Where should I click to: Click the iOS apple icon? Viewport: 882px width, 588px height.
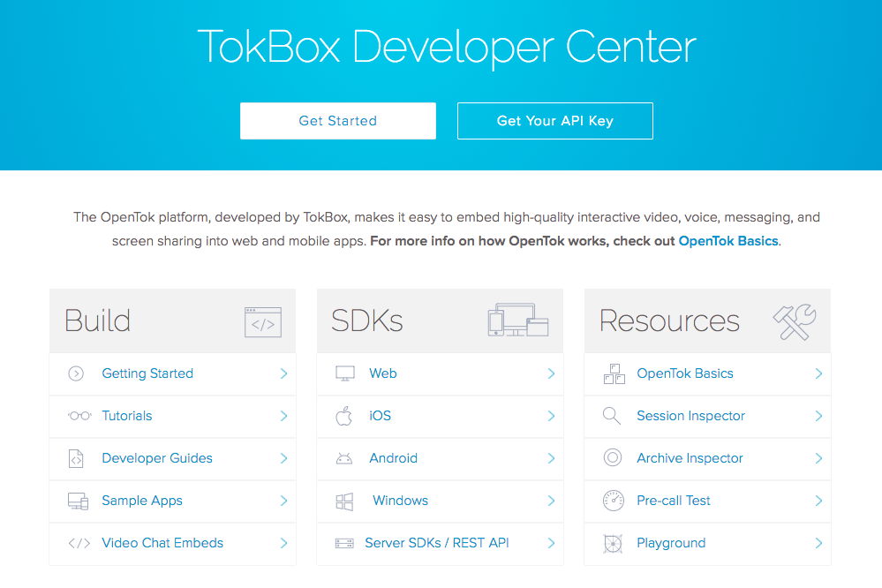point(344,416)
